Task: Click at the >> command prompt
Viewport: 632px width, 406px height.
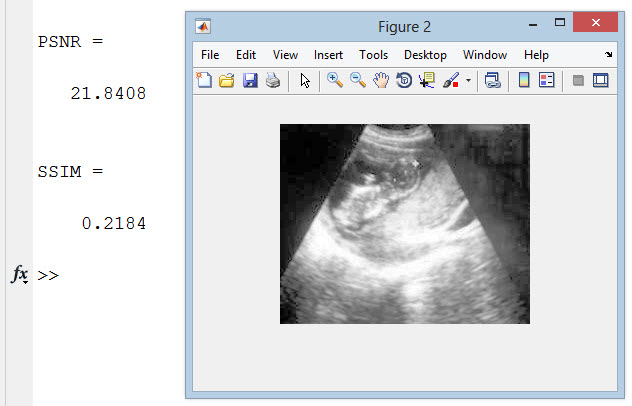Action: pyautogui.click(x=48, y=276)
